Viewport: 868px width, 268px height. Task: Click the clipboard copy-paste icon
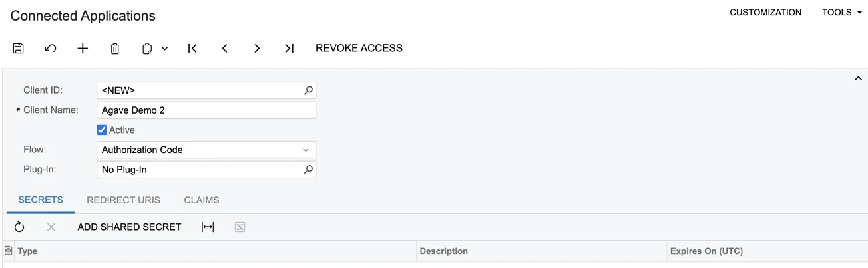click(x=147, y=48)
